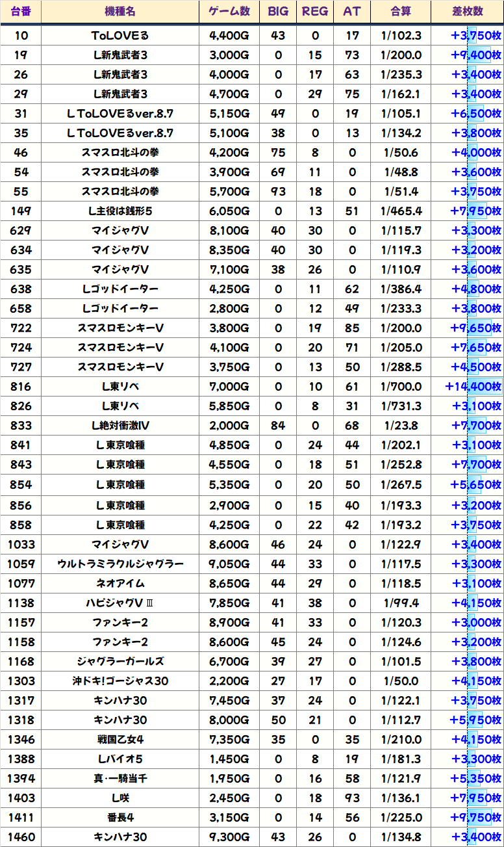Screen dimensions: 504x847
Task: Click machine number 1460 cell
Action: click(x=21, y=837)
